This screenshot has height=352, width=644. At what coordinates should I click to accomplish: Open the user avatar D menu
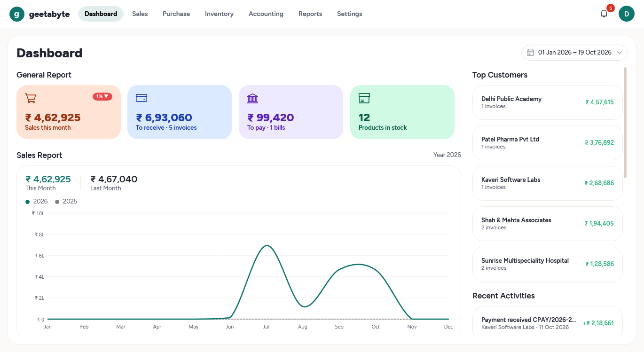tap(627, 14)
